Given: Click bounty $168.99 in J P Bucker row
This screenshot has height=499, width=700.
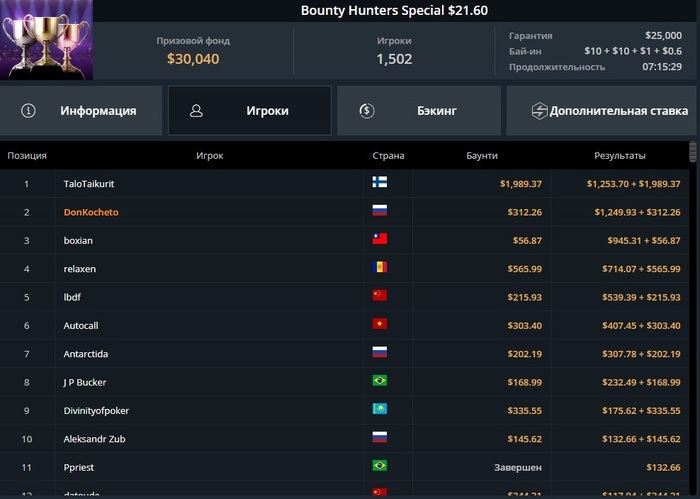Looking at the screenshot, I should 525,383.
